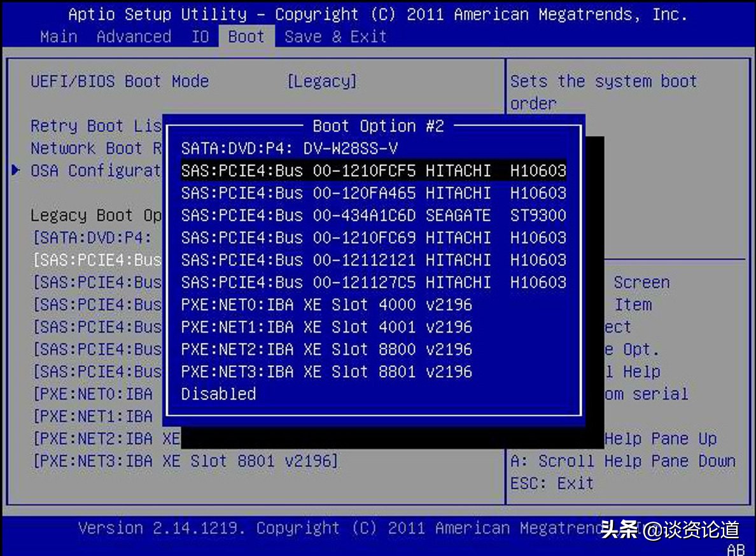Click the Boot Option #2 popup title
The image size is (756, 556).
[x=379, y=126]
